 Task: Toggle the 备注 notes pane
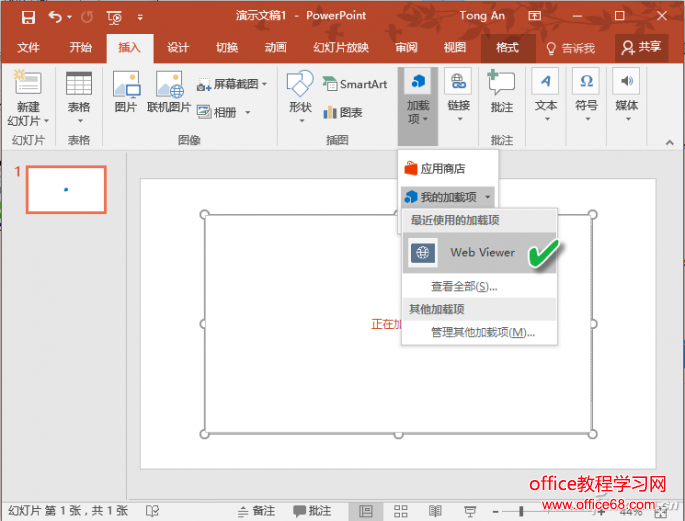coord(256,511)
